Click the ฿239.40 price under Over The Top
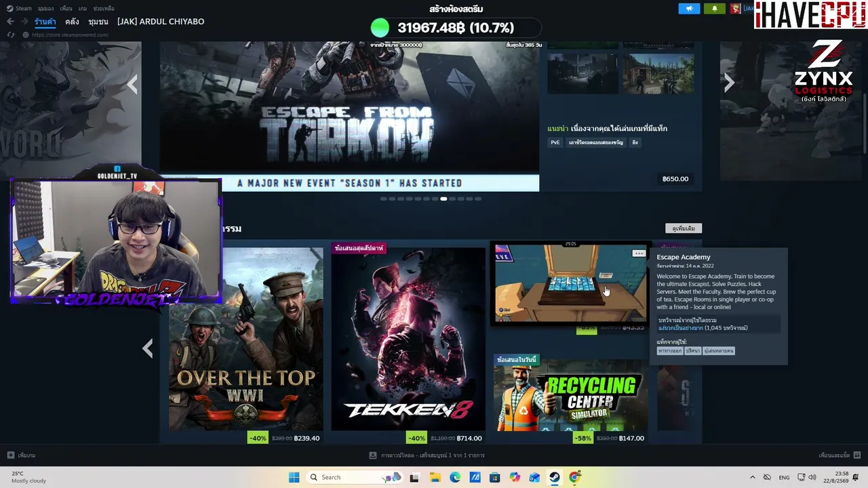The width and height of the screenshot is (868, 488). (x=307, y=438)
